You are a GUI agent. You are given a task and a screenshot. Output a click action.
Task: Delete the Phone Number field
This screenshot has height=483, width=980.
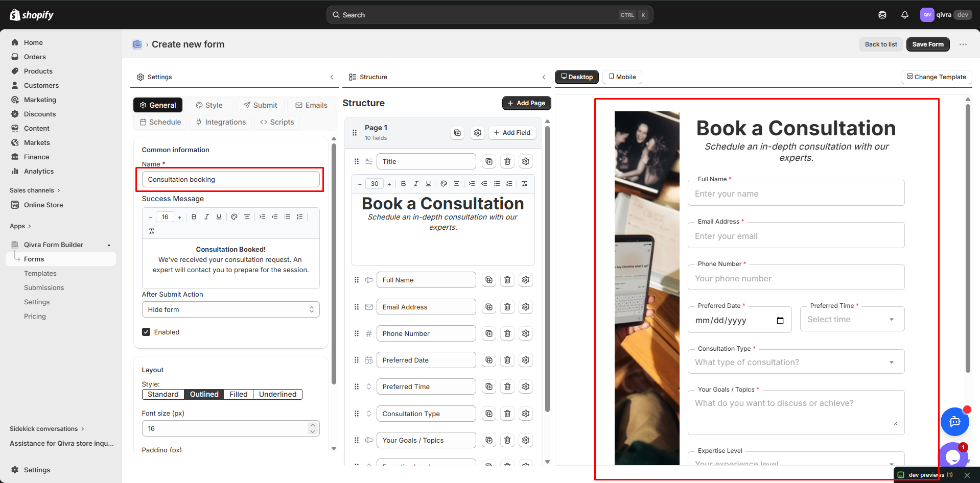click(507, 333)
